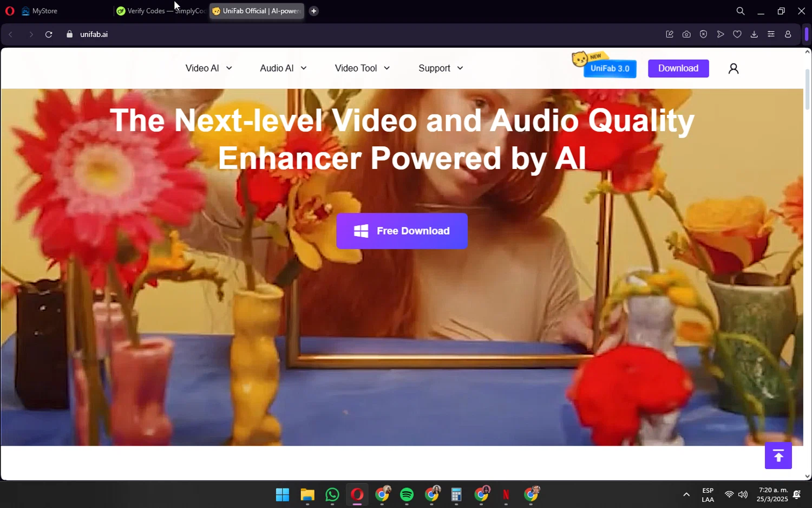This screenshot has height=508, width=812.
Task: Expand the Video AI menu
Action: pyautogui.click(x=209, y=68)
